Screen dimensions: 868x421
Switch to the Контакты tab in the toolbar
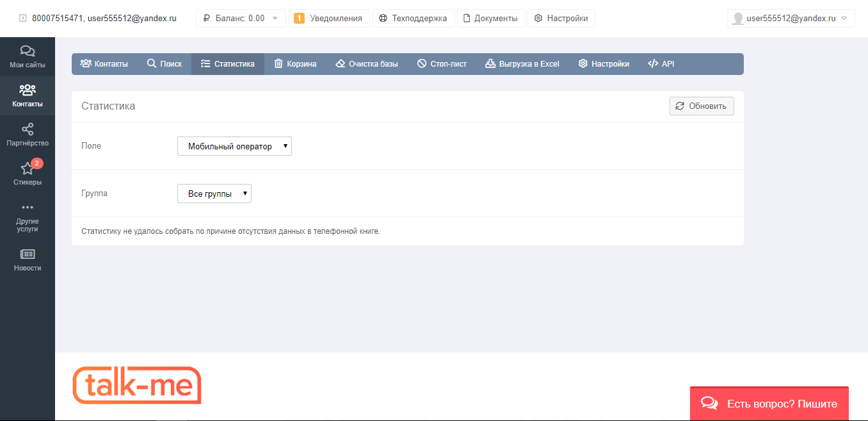click(104, 64)
